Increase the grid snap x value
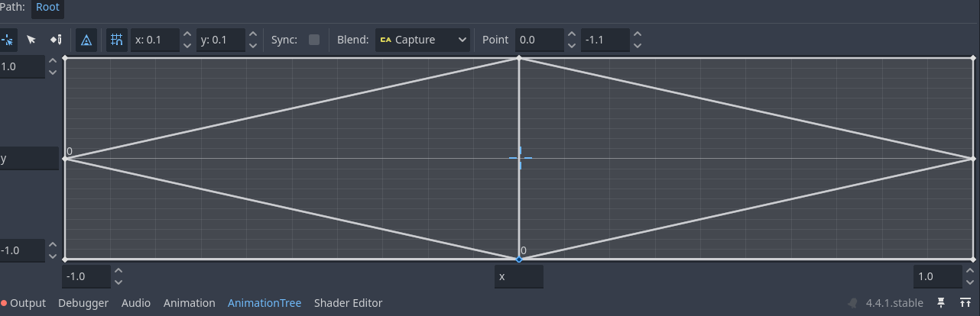 187,34
